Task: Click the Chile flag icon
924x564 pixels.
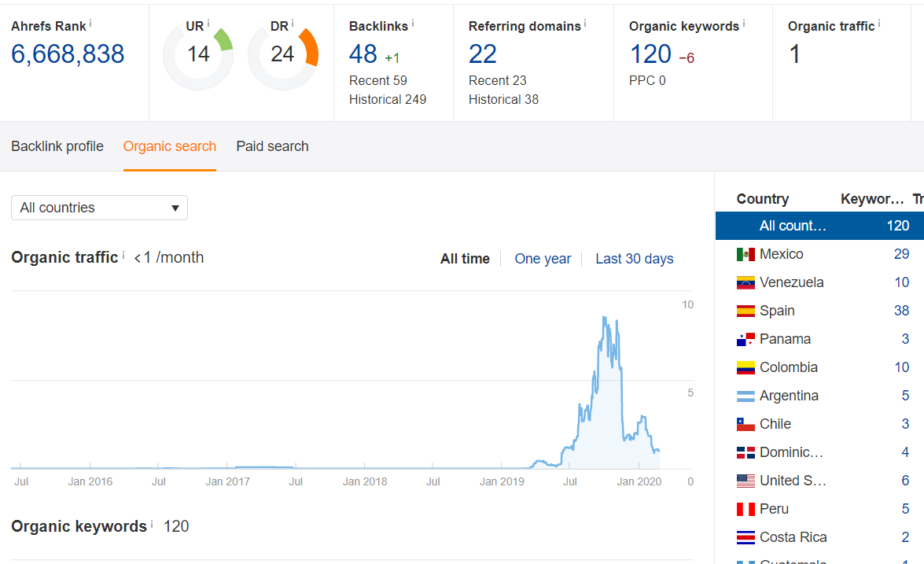Action: pyautogui.click(x=745, y=424)
